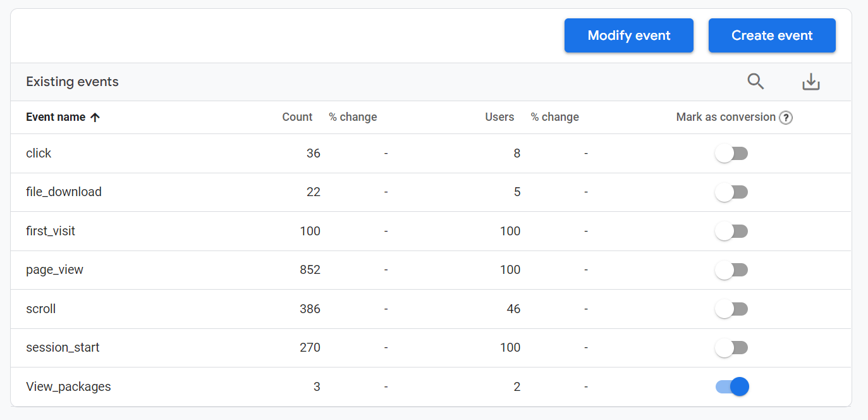Mark first_visit as conversion
Screen dimensions: 868x420
(x=731, y=232)
